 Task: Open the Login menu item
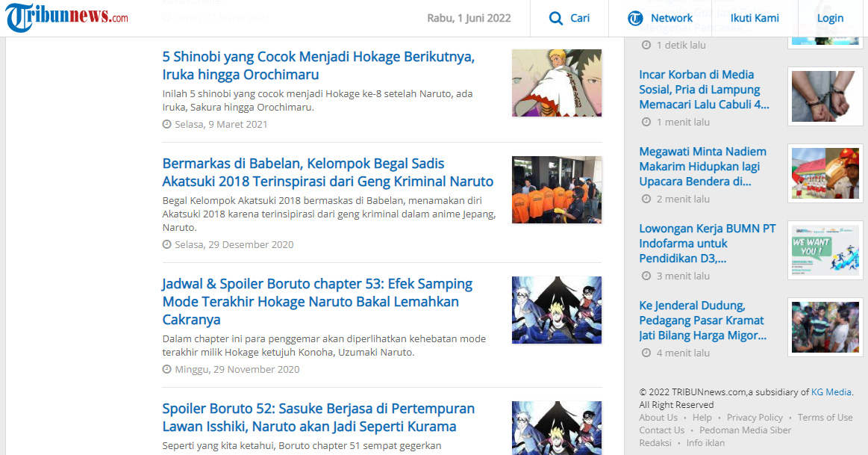tap(831, 18)
